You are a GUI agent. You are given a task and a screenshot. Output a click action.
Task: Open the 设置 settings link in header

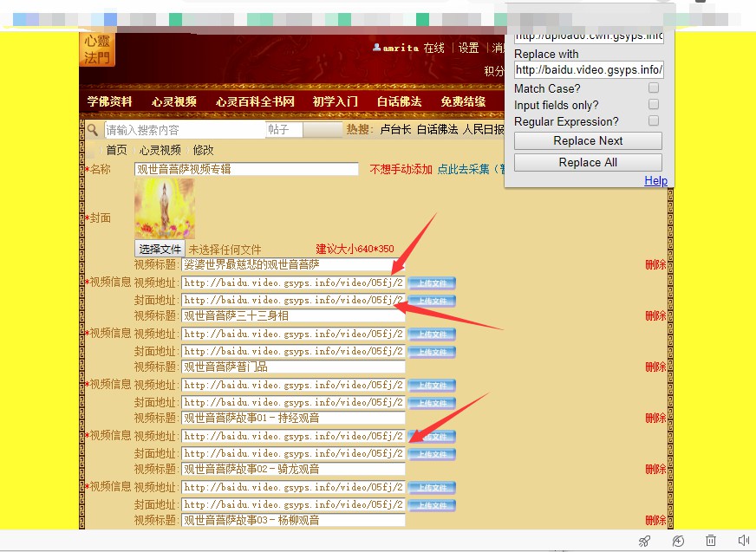point(469,48)
